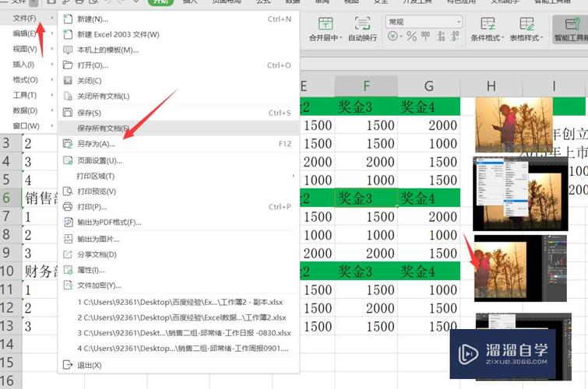
Task: Choose 保存所有文档 menu entry
Action: (x=178, y=128)
